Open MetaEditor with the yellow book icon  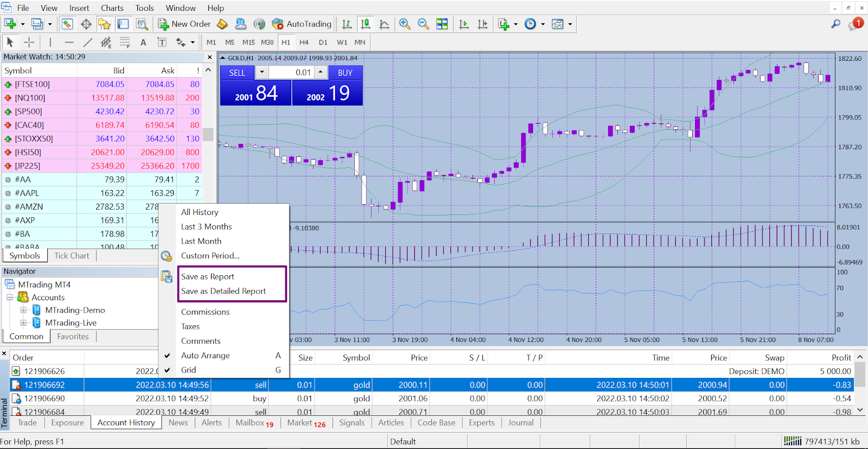pos(222,24)
